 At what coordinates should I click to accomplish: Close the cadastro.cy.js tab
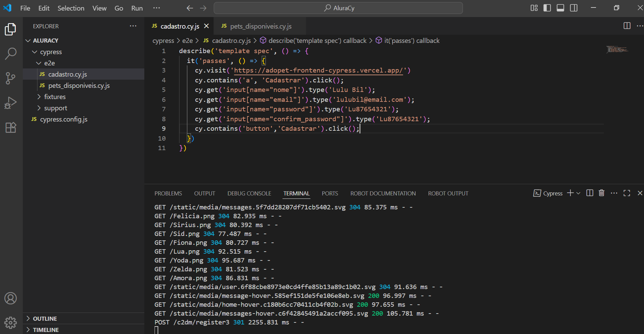[x=206, y=26]
